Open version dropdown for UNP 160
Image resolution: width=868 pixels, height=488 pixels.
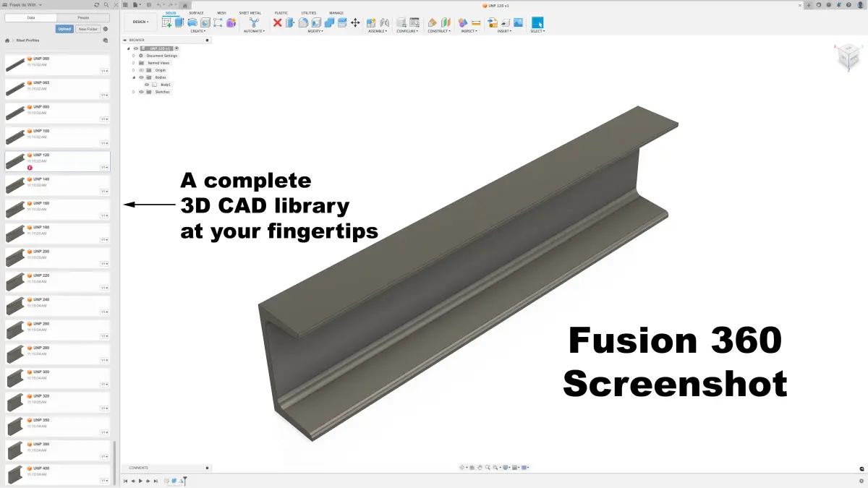tap(104, 215)
